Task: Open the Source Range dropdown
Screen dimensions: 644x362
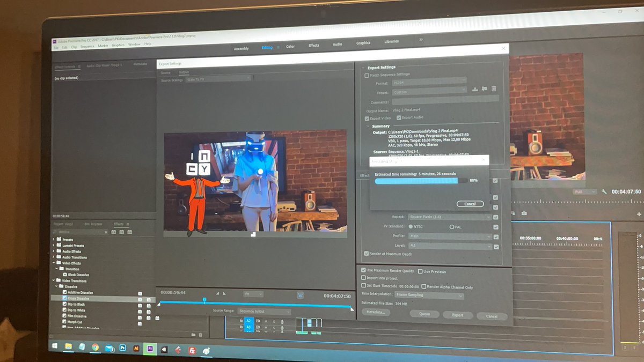Action: (x=264, y=312)
